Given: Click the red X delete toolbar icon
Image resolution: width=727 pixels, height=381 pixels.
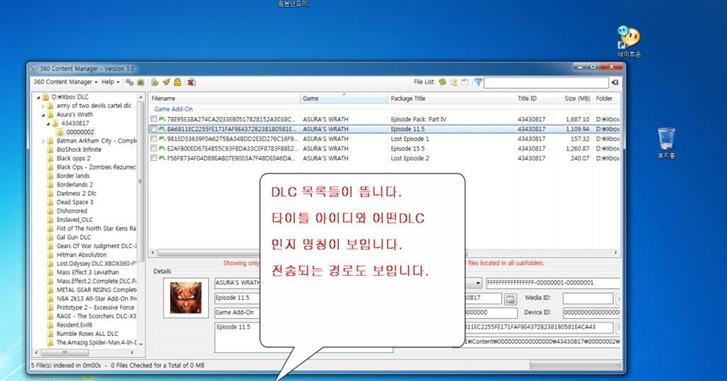Looking at the screenshot, I should click(191, 82).
